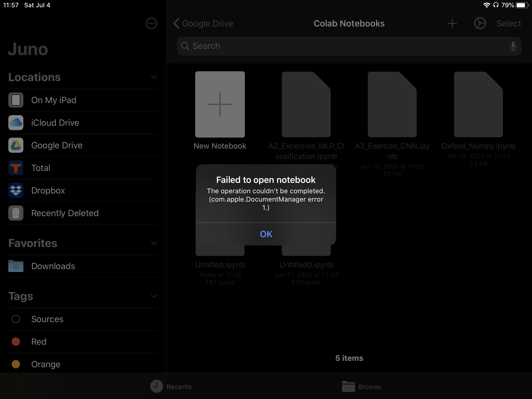This screenshot has height=399, width=532.
Task: Open Recently Deleted via the trash icon
Action: pyautogui.click(x=65, y=213)
